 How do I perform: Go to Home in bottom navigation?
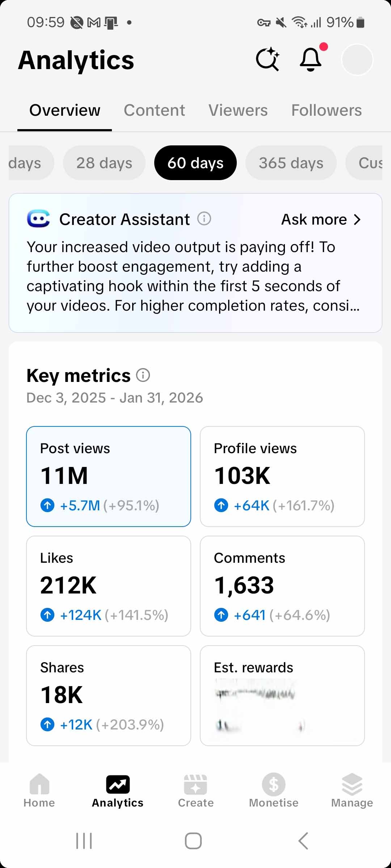pyautogui.click(x=39, y=791)
